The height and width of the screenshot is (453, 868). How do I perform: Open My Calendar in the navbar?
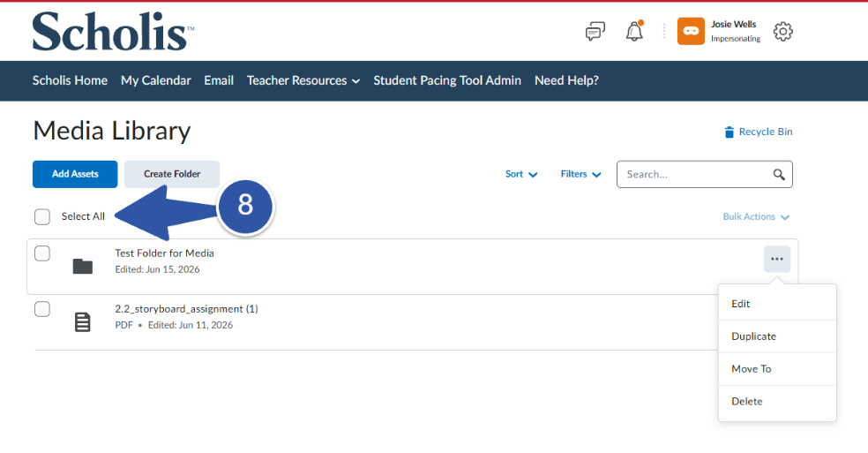click(156, 80)
